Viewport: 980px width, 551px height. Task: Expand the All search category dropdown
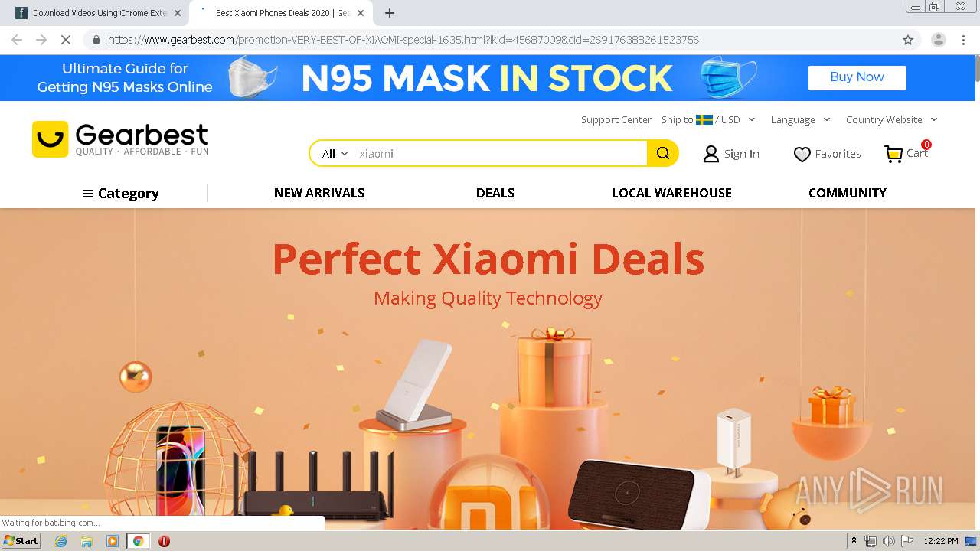(x=335, y=153)
